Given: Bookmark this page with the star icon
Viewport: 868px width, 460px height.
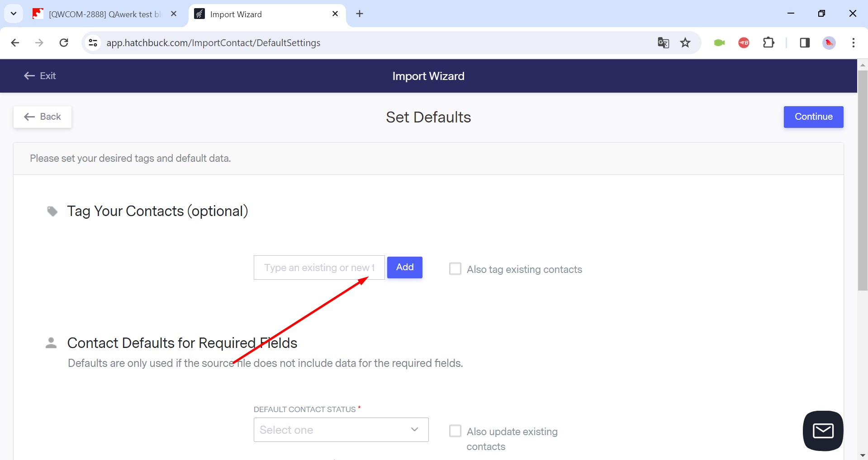Looking at the screenshot, I should point(685,43).
